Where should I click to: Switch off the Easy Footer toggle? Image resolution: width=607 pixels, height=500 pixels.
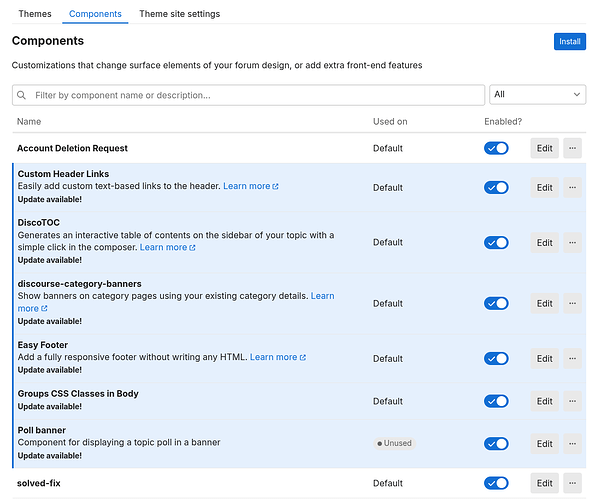click(496, 359)
